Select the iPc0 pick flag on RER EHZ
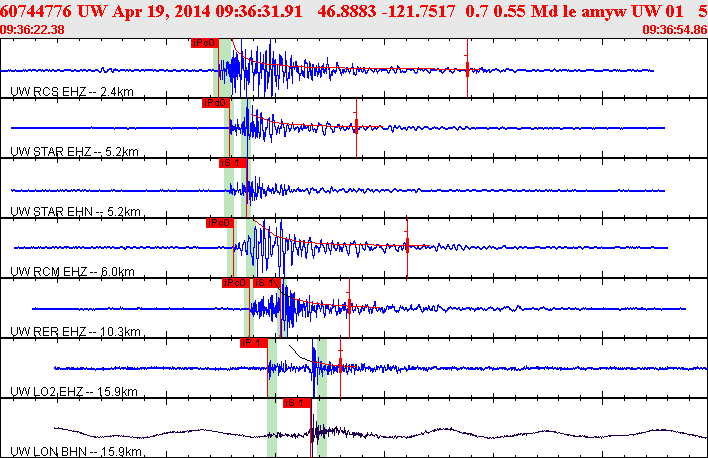The image size is (708, 458). [x=236, y=283]
